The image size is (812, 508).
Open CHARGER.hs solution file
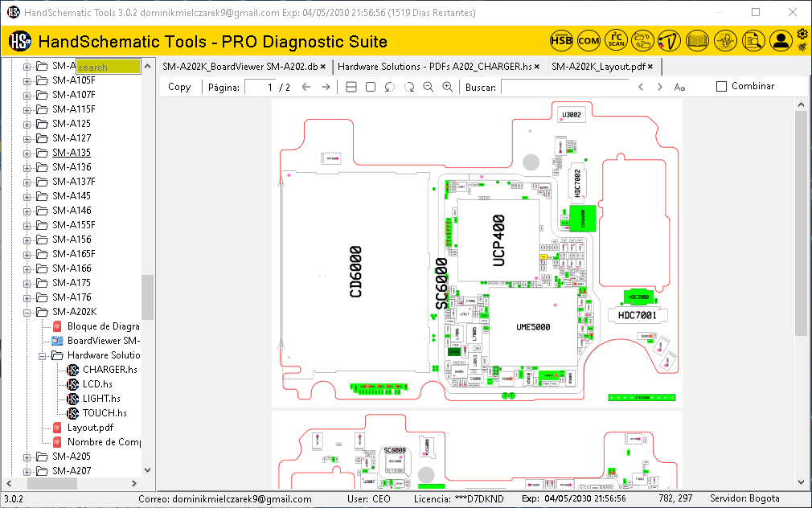click(110, 369)
